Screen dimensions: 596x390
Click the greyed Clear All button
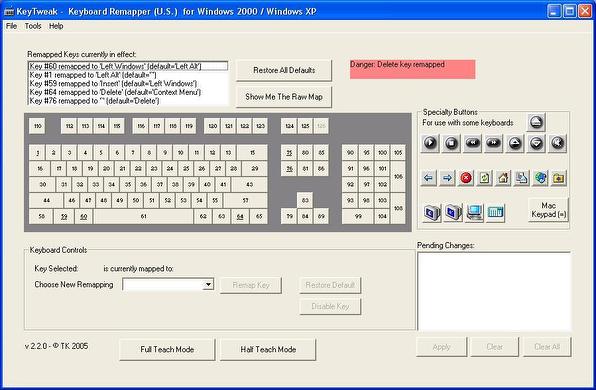pos(547,347)
